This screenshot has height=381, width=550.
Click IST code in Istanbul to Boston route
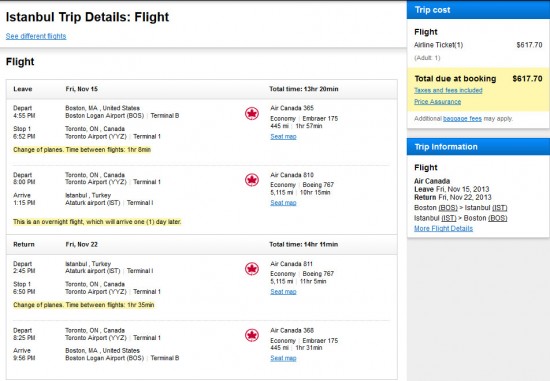click(448, 218)
